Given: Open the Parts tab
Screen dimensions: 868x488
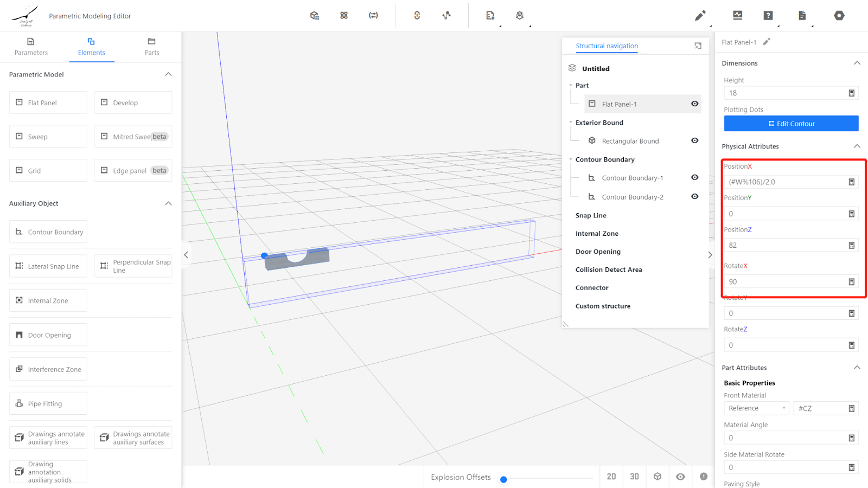Looking at the screenshot, I should point(152,47).
